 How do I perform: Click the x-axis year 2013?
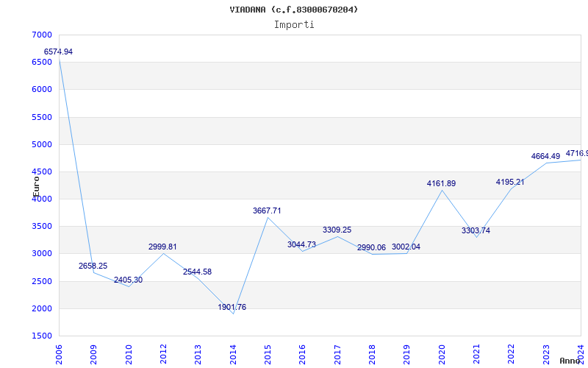point(198,355)
